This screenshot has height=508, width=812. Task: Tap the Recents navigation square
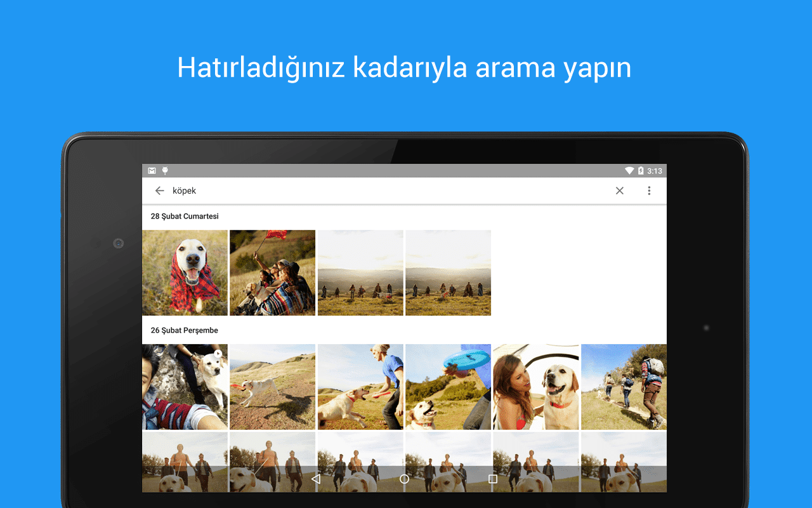pos(493,479)
